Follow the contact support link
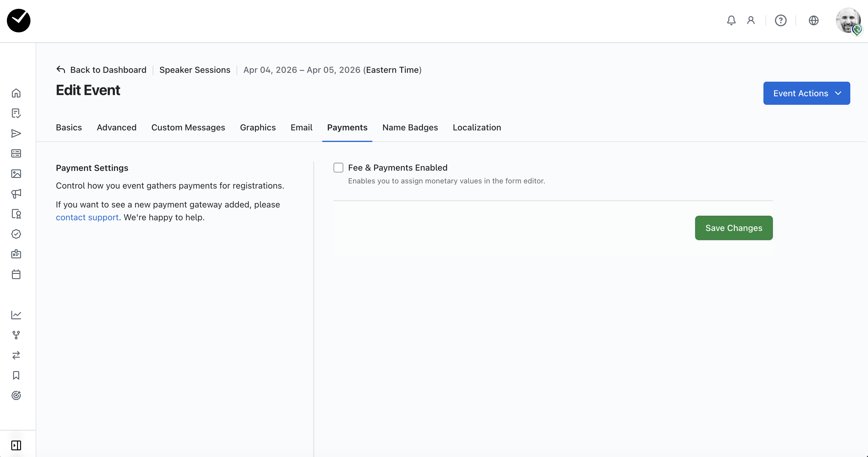868x457 pixels. pos(87,217)
